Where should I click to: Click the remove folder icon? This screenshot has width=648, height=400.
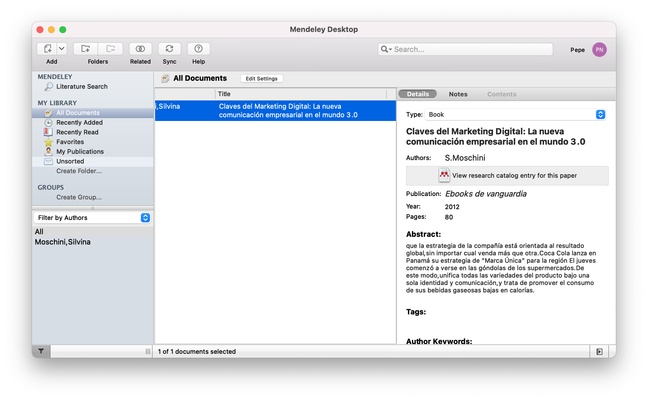tap(110, 49)
